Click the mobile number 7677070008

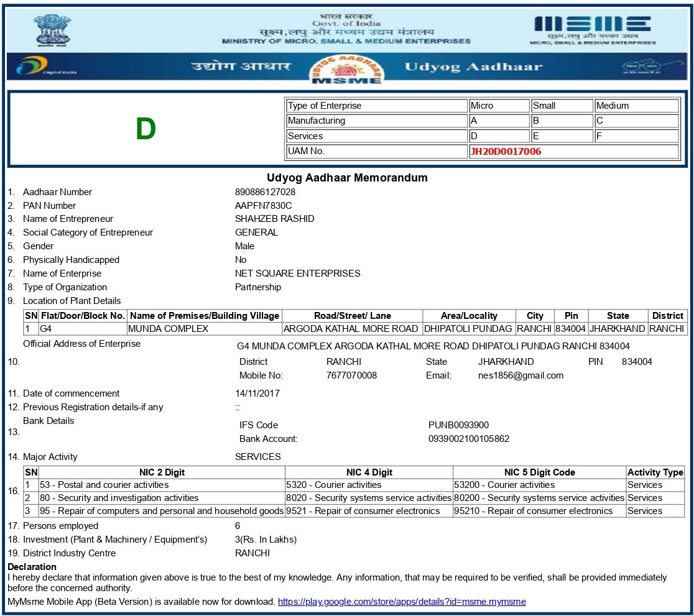pos(351,375)
